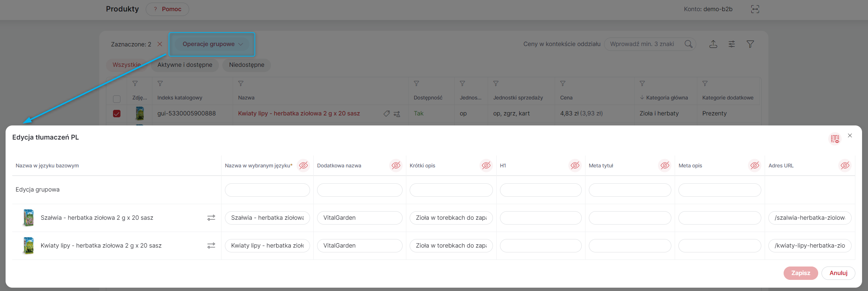868x291 pixels.
Task: Click H1 field in Szałwia row
Action: (x=541, y=218)
